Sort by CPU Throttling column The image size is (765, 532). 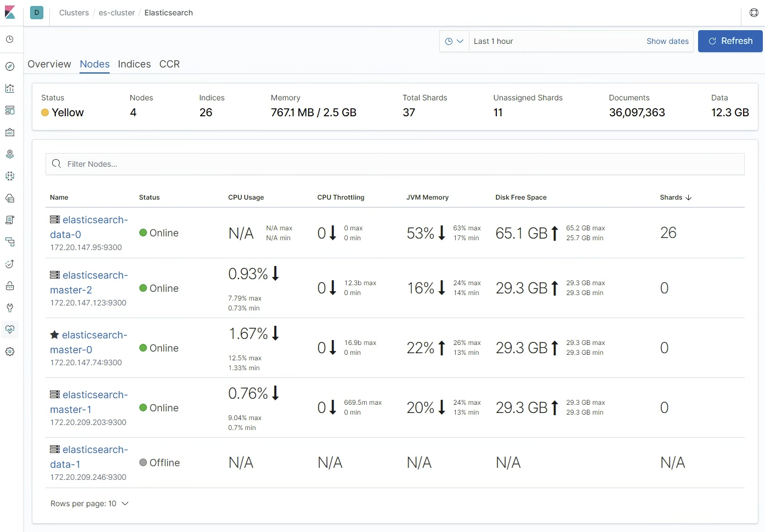point(341,197)
